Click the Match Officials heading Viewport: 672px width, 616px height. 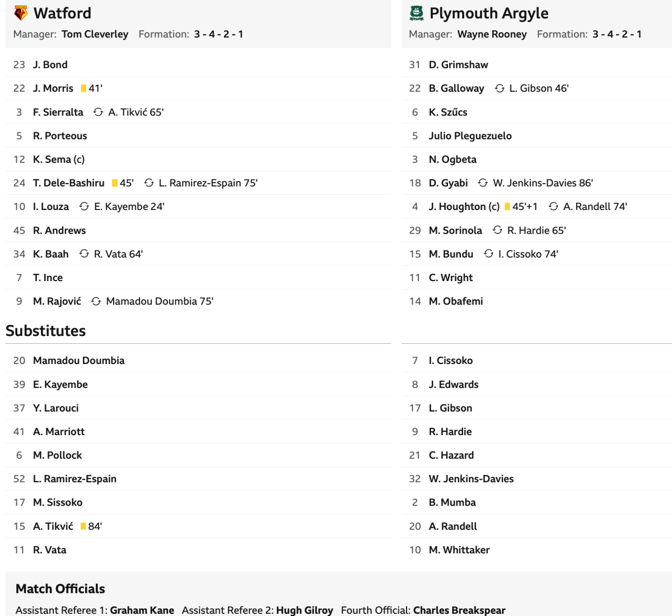click(60, 589)
